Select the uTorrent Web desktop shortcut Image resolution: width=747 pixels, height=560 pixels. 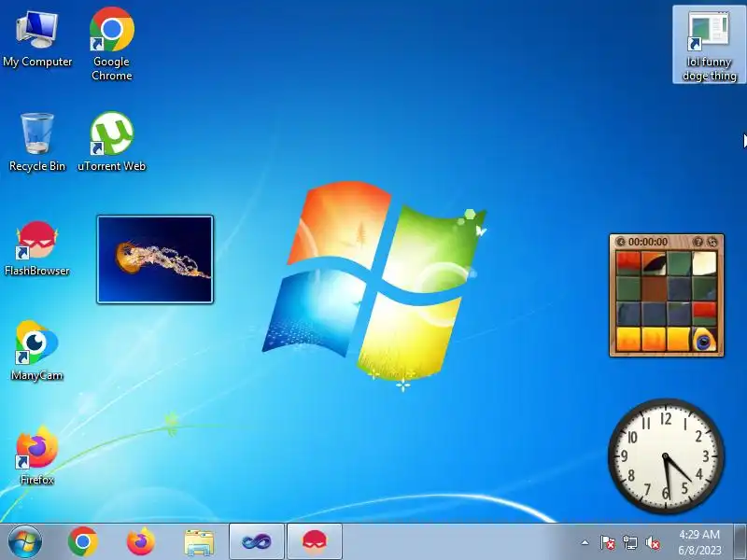[x=111, y=142]
